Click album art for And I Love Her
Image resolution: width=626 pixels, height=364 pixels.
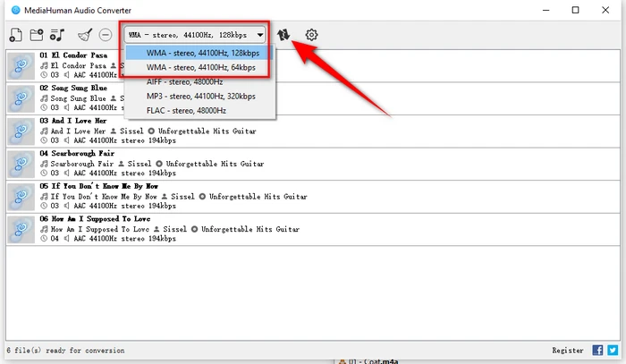[21, 131]
